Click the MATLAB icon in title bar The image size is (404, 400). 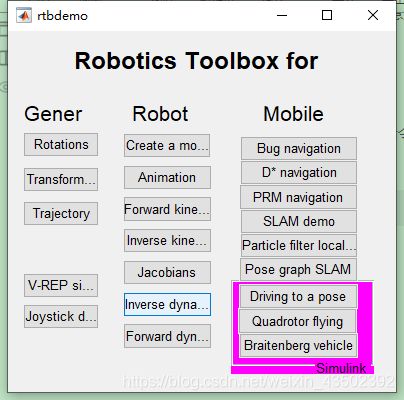tap(24, 15)
